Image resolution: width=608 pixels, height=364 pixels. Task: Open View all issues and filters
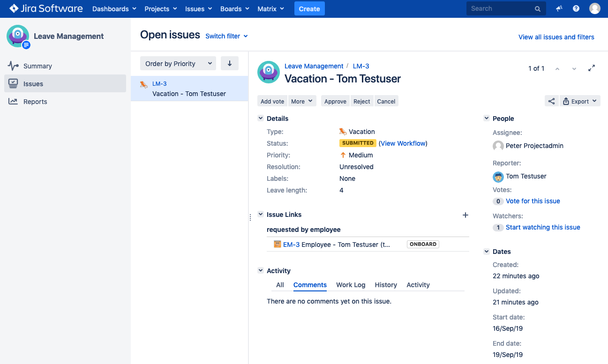(556, 37)
